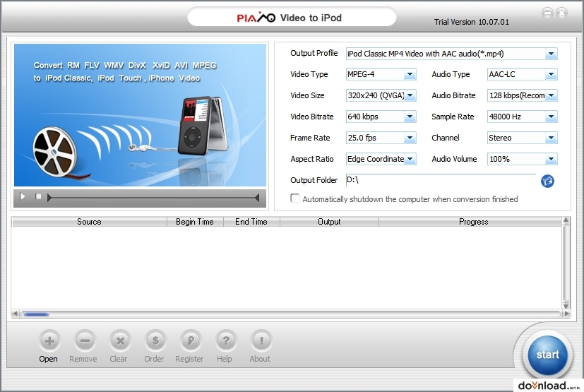Click the file list scroll-up arrow
Image resolution: width=584 pixels, height=392 pixels.
566,220
